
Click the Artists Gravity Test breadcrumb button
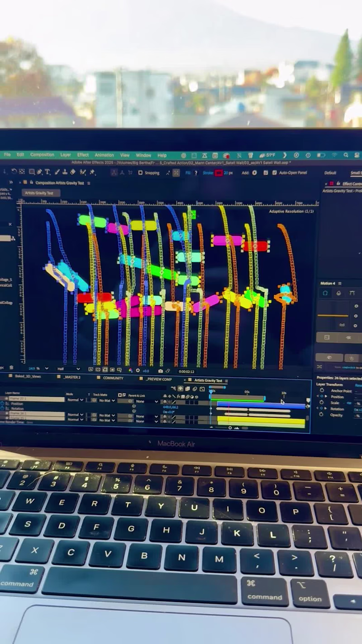click(41, 193)
